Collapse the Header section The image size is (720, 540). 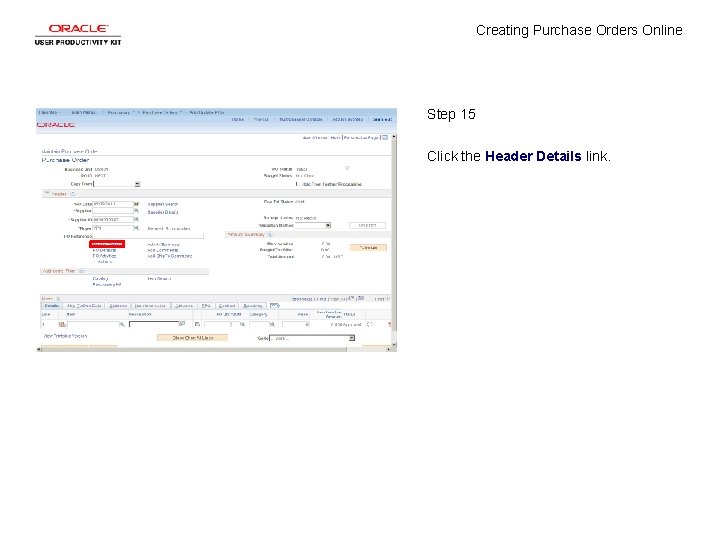click(46, 194)
